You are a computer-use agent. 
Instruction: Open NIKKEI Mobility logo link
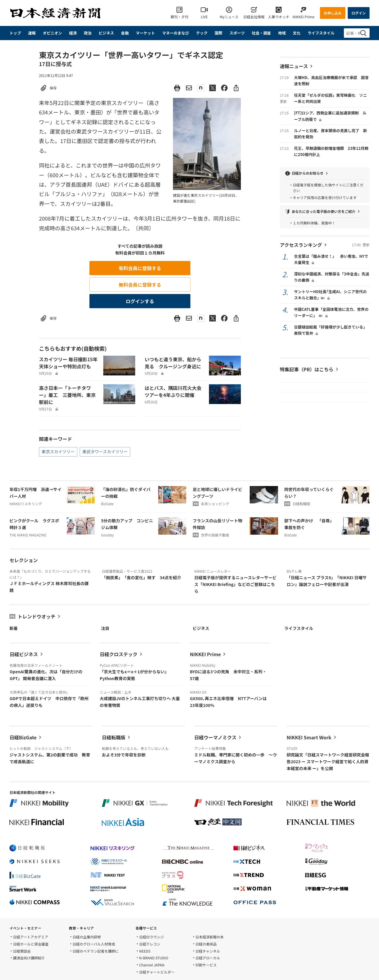(x=39, y=803)
